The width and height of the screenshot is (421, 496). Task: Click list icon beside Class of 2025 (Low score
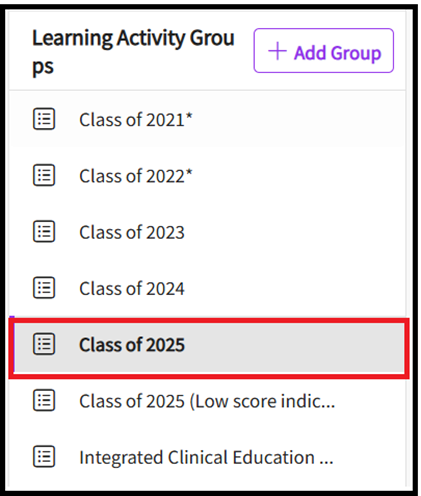(44, 400)
